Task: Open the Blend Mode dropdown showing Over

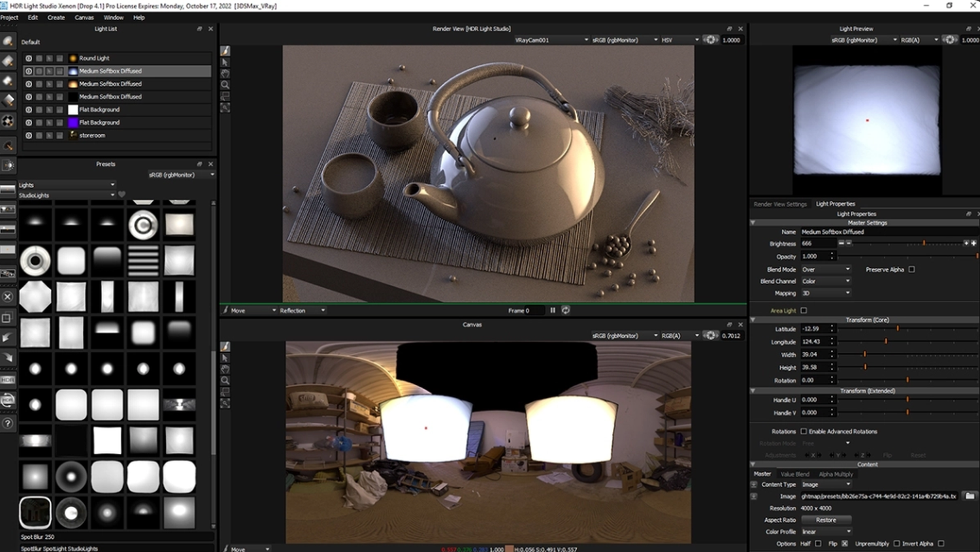Action: [825, 268]
